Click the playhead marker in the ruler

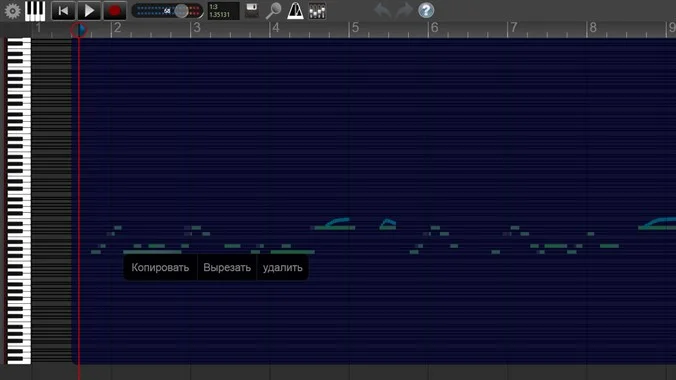(x=79, y=30)
